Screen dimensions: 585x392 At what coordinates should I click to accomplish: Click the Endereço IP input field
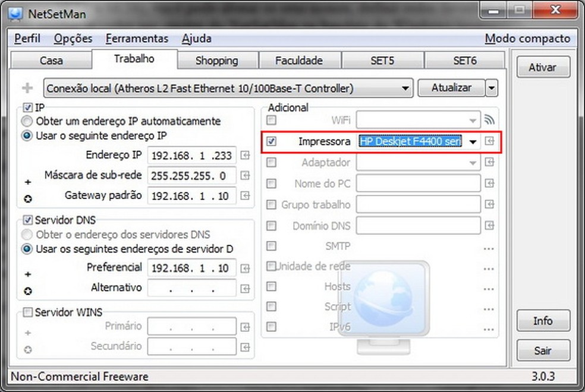192,156
